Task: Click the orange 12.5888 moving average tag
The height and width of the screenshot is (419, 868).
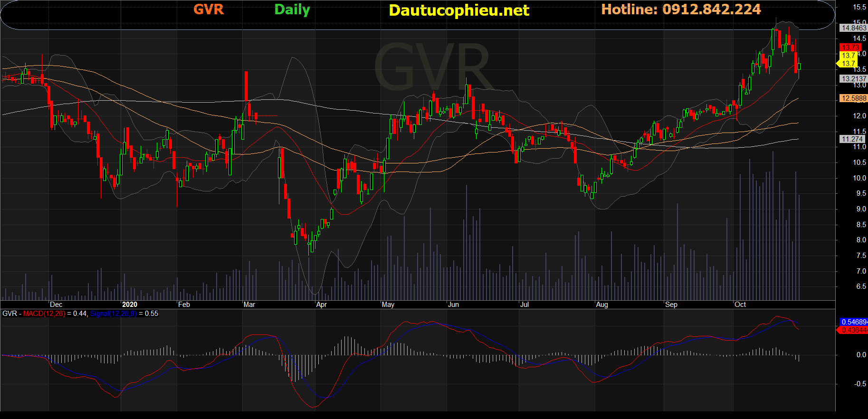Action: point(854,98)
